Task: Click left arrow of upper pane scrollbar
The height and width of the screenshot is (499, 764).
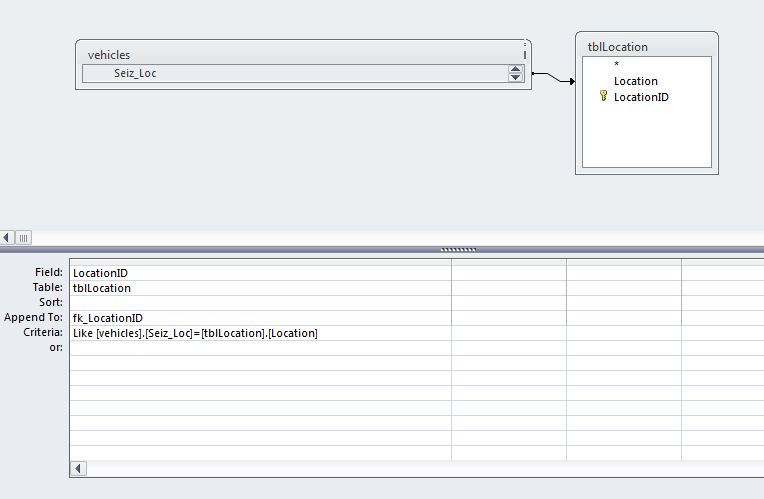Action: [x=6, y=237]
